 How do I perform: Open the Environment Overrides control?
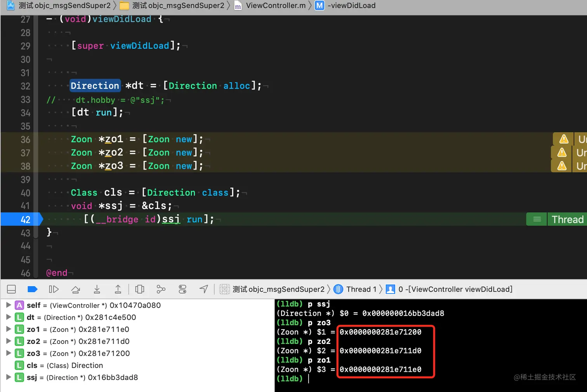(182, 289)
